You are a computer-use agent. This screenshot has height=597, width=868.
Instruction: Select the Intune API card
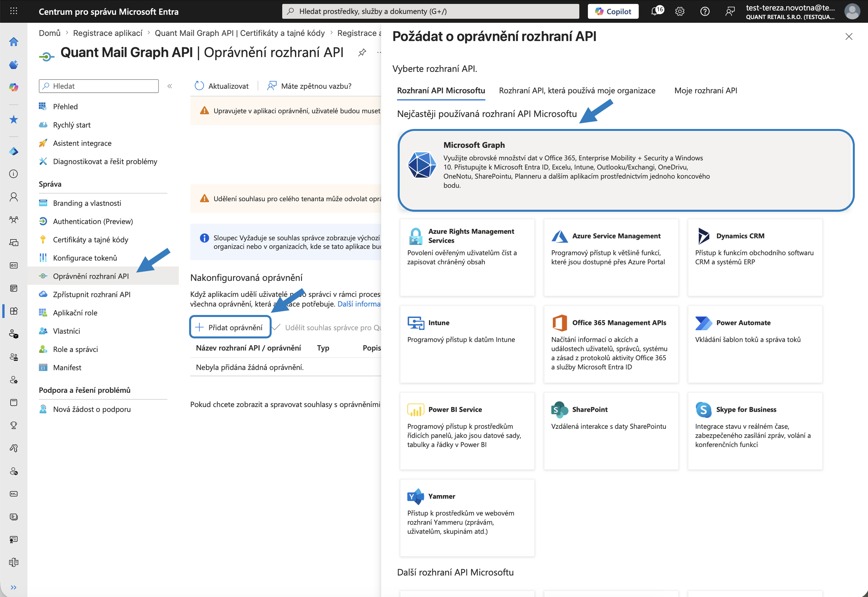click(467, 344)
